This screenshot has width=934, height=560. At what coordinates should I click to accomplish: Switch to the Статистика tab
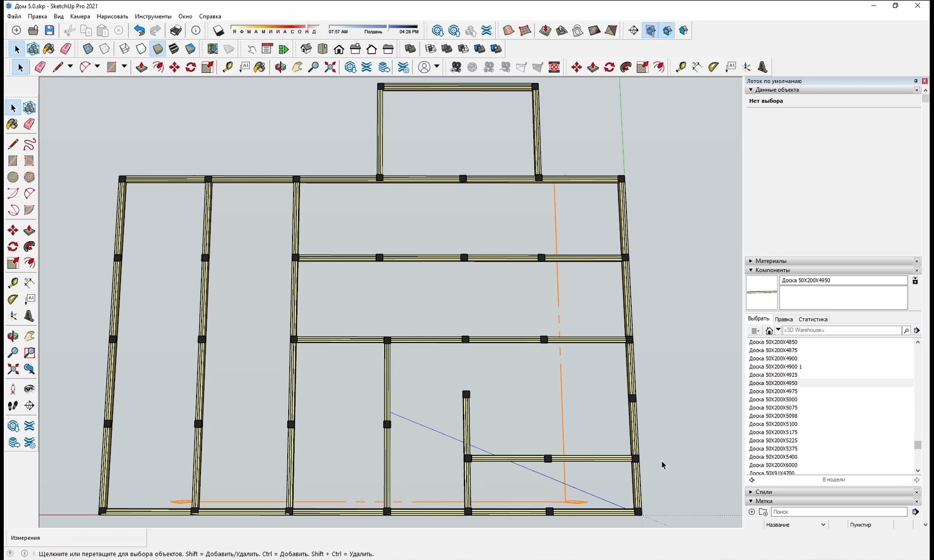(813, 319)
